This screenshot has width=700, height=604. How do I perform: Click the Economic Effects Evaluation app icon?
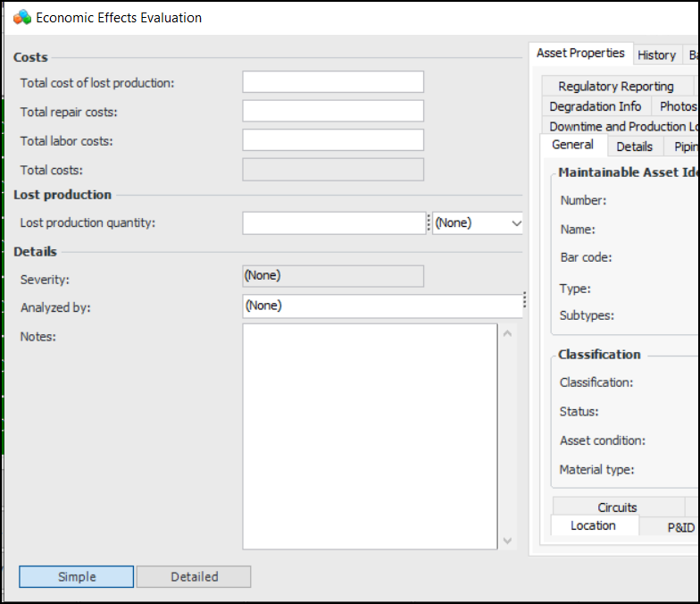click(22, 18)
